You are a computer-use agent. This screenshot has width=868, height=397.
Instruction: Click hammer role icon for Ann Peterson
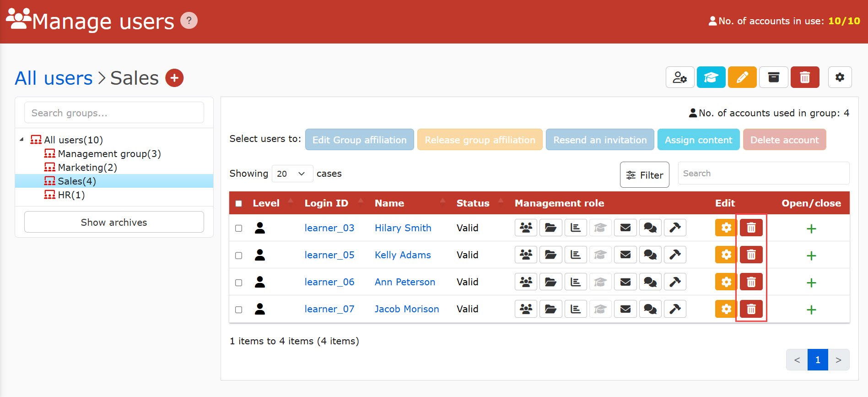(675, 282)
